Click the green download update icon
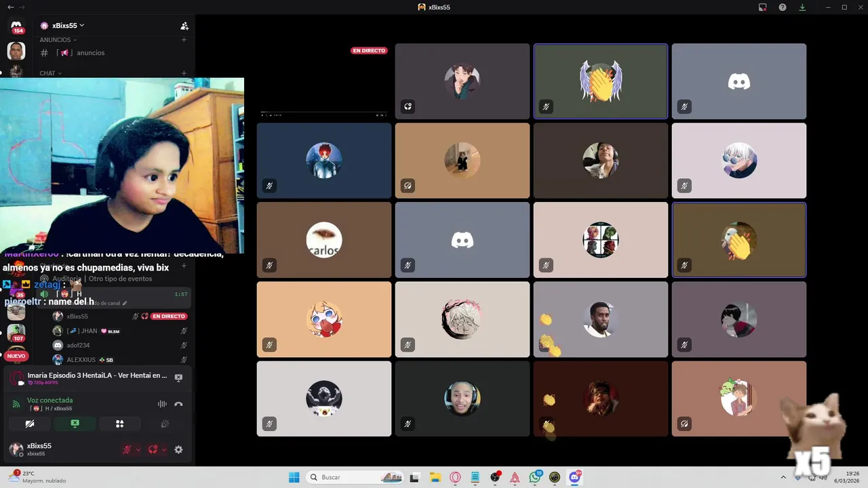The image size is (868, 488). (x=802, y=7)
